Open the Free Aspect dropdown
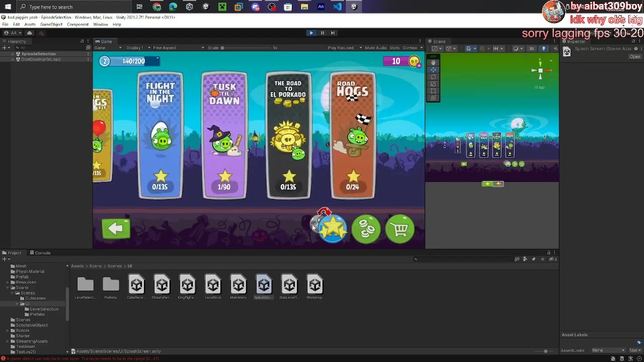 coord(179,48)
